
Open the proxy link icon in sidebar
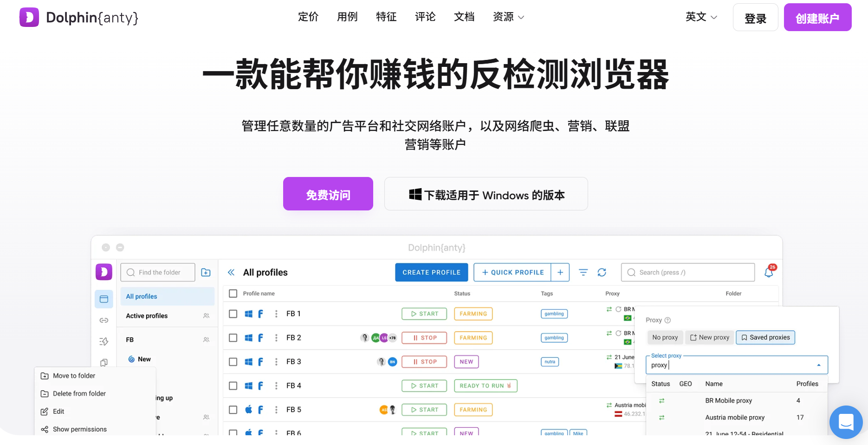104,320
